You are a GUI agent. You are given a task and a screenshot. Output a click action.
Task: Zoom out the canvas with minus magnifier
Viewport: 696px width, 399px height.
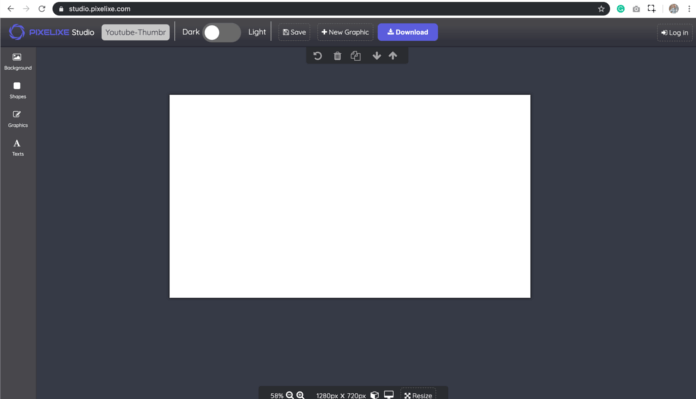point(290,395)
